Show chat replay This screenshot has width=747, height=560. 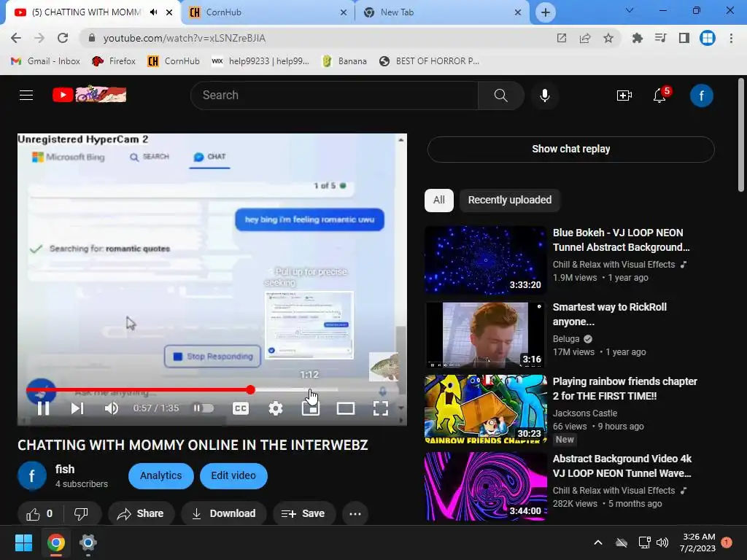coord(570,149)
